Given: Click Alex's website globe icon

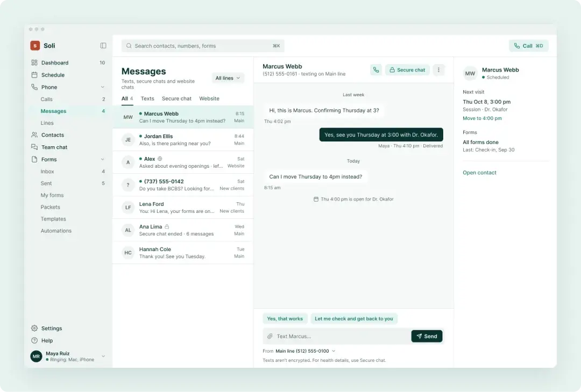Looking at the screenshot, I should pos(160,159).
